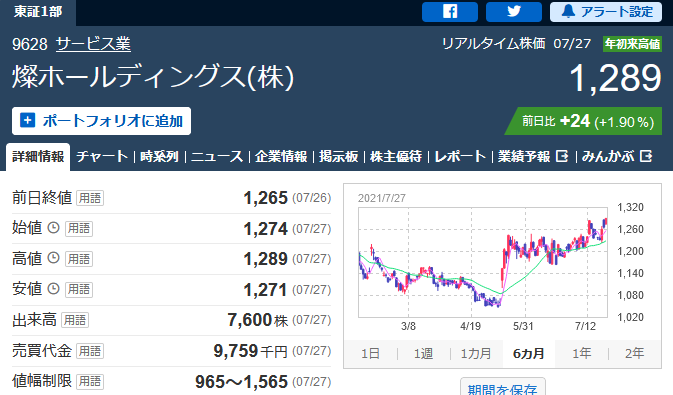This screenshot has height=395, width=673.
Task: Open the 用語 glossary link beside 前日終値
Action: (90, 198)
